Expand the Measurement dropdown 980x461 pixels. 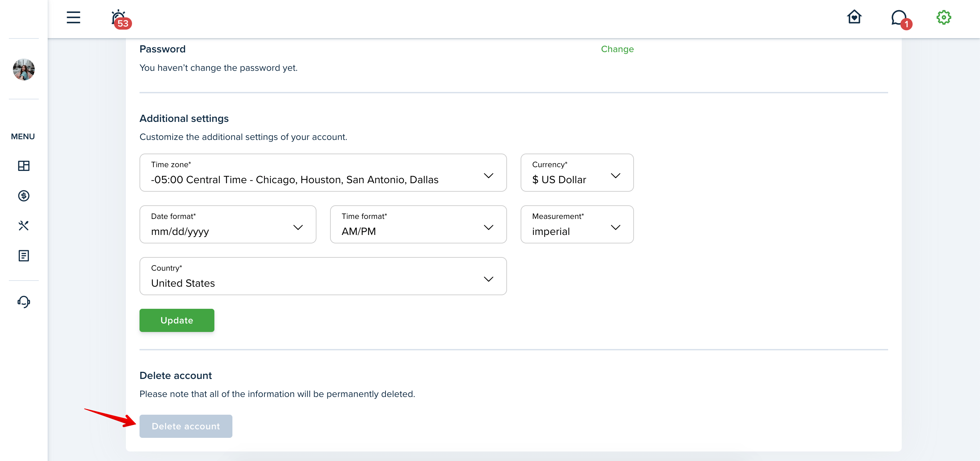tap(577, 225)
